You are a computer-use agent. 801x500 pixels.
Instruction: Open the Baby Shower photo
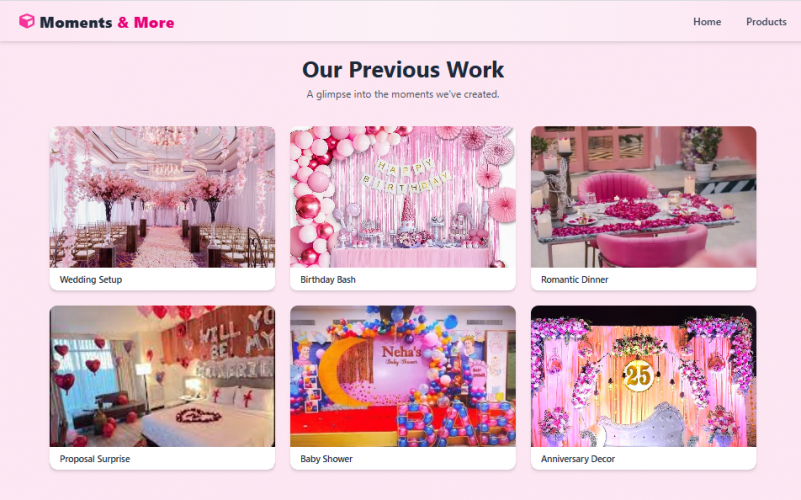click(x=403, y=376)
